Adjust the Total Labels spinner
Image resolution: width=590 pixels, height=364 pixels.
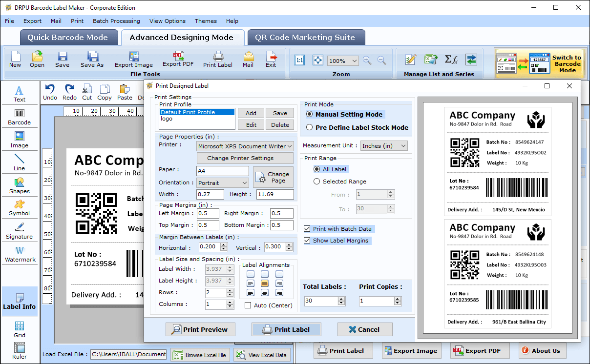point(341,301)
